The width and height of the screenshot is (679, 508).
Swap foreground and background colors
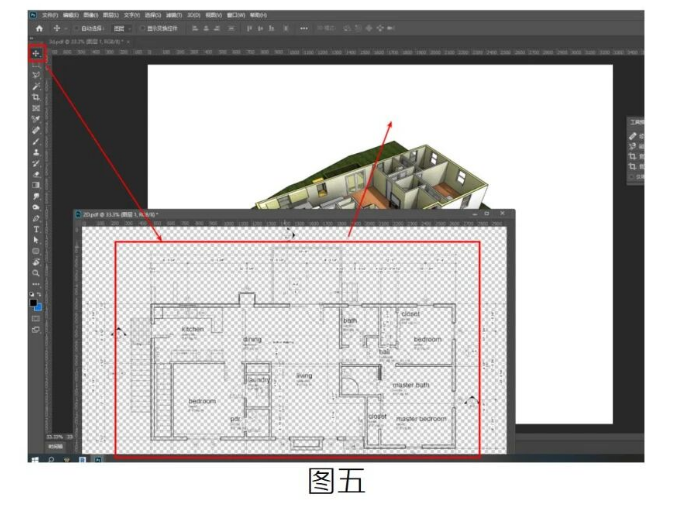click(x=39, y=294)
